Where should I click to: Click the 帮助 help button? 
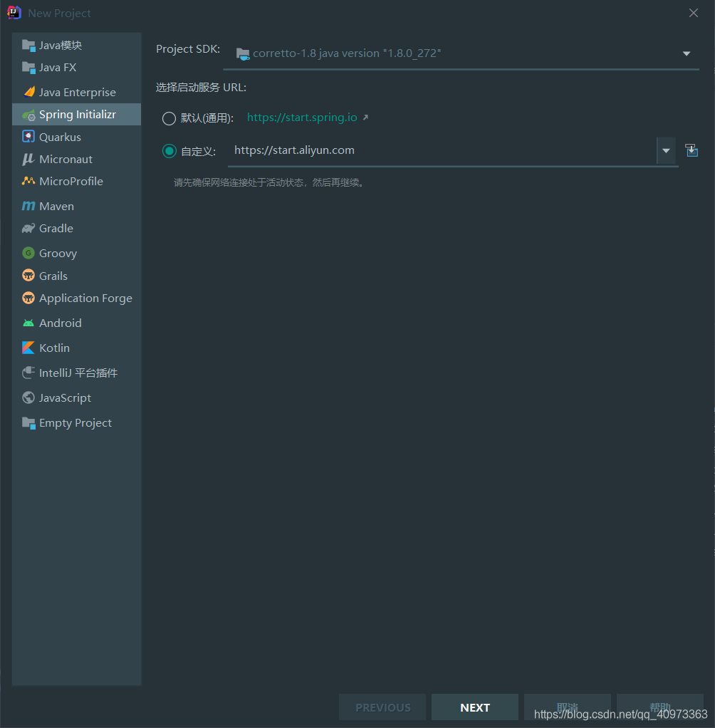click(659, 707)
